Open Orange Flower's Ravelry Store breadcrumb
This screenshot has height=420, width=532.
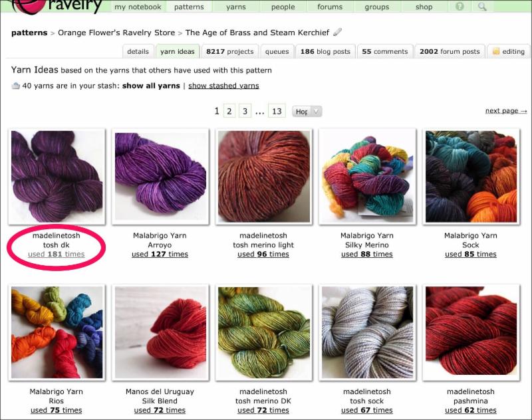(x=116, y=33)
